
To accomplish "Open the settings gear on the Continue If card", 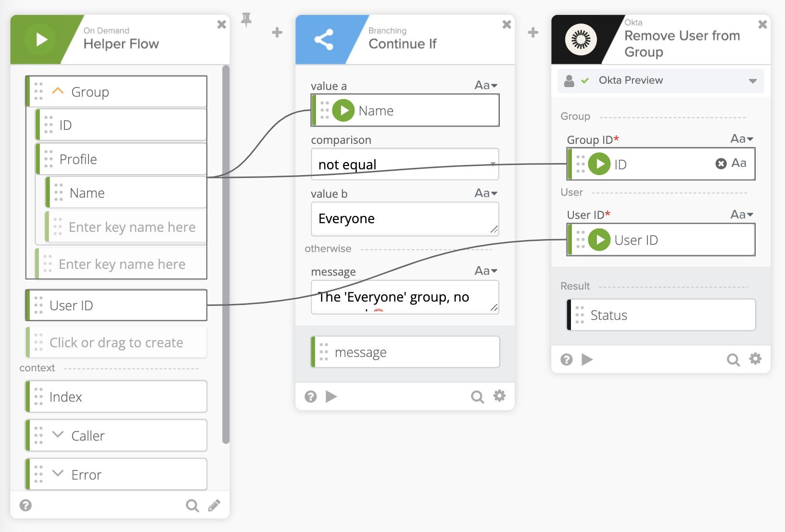I will click(x=499, y=396).
